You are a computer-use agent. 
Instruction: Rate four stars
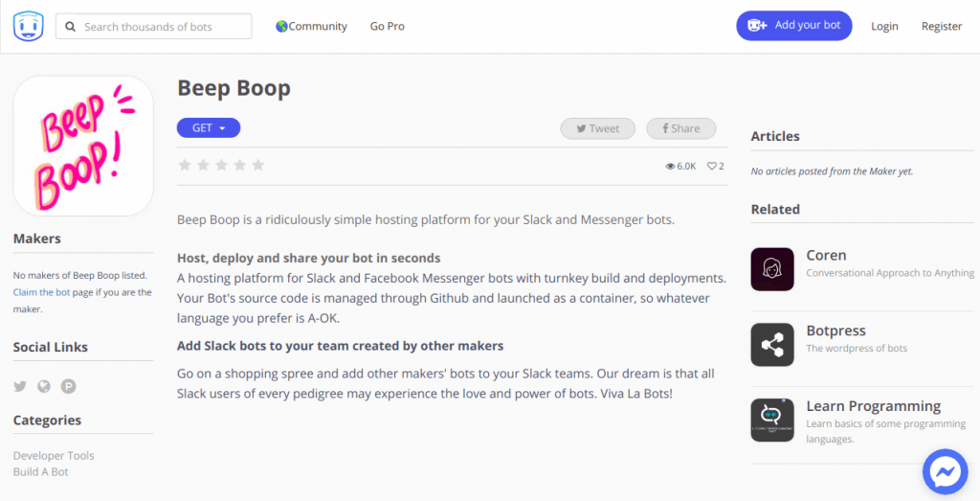[240, 165]
